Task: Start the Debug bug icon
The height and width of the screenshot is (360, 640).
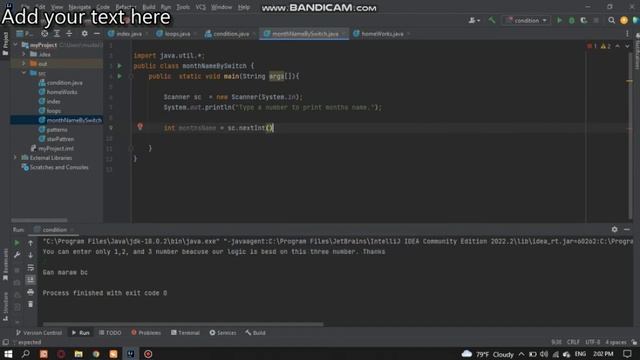Action: pyautogui.click(x=572, y=20)
